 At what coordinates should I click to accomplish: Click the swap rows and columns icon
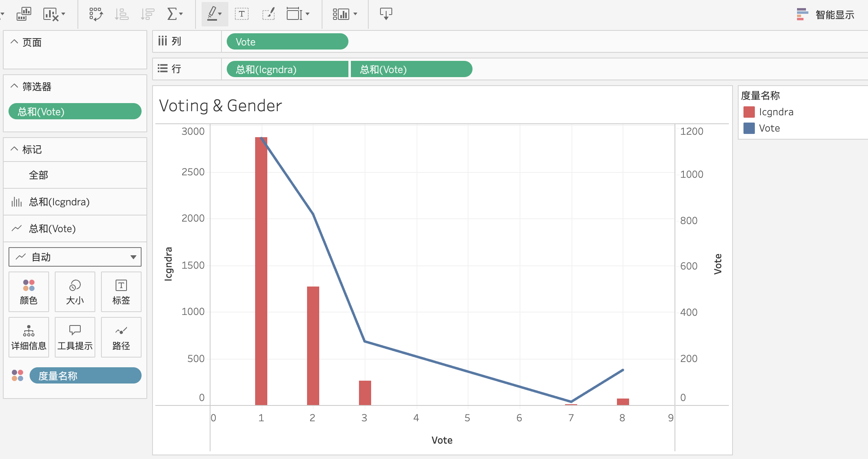[96, 14]
